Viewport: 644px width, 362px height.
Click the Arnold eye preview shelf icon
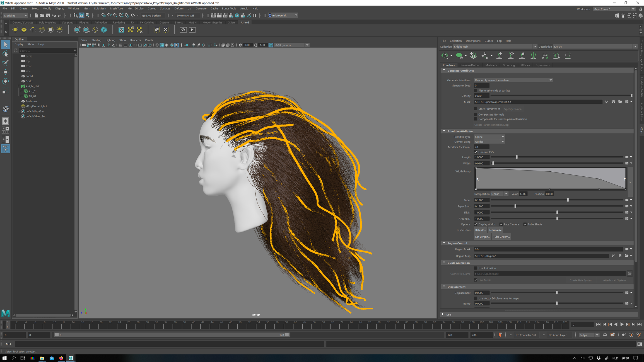tap(183, 30)
